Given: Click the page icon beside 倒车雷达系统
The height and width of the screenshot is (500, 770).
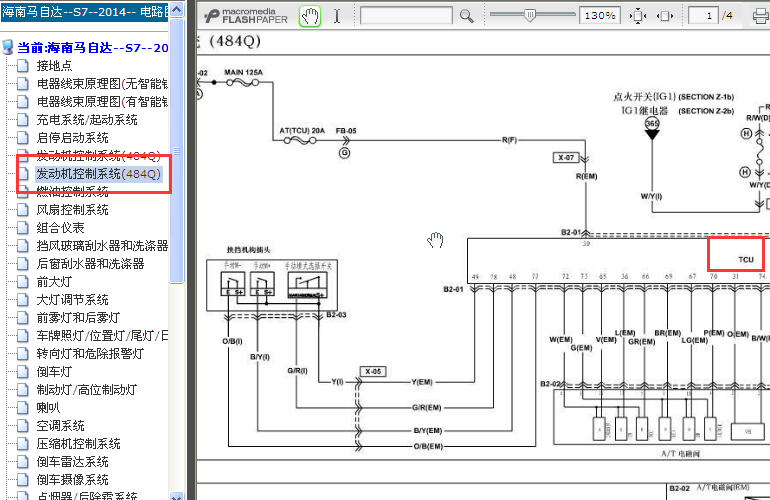Looking at the screenshot, I should [23, 462].
